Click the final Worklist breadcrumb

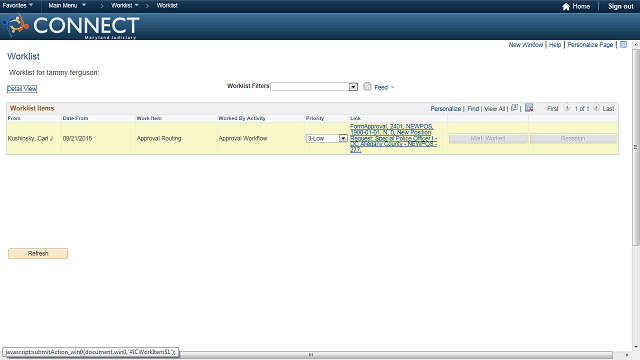pos(167,6)
